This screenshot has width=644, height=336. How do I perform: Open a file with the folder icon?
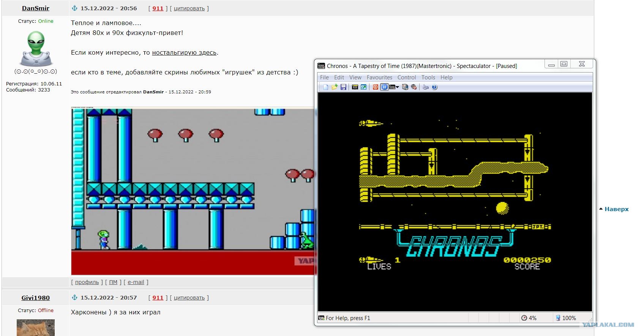click(x=334, y=87)
